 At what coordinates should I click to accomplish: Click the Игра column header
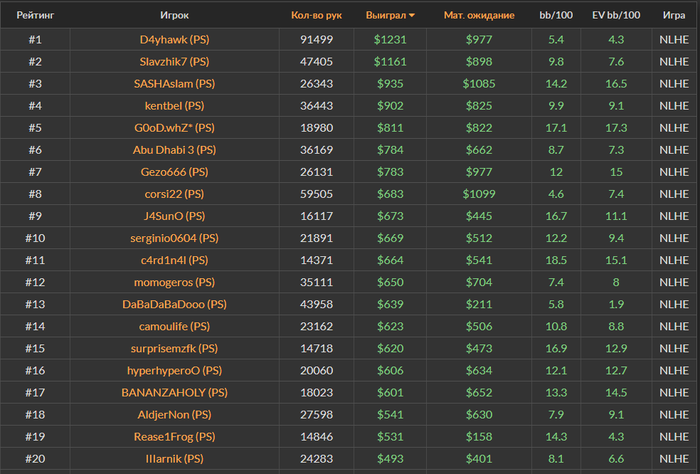[674, 15]
